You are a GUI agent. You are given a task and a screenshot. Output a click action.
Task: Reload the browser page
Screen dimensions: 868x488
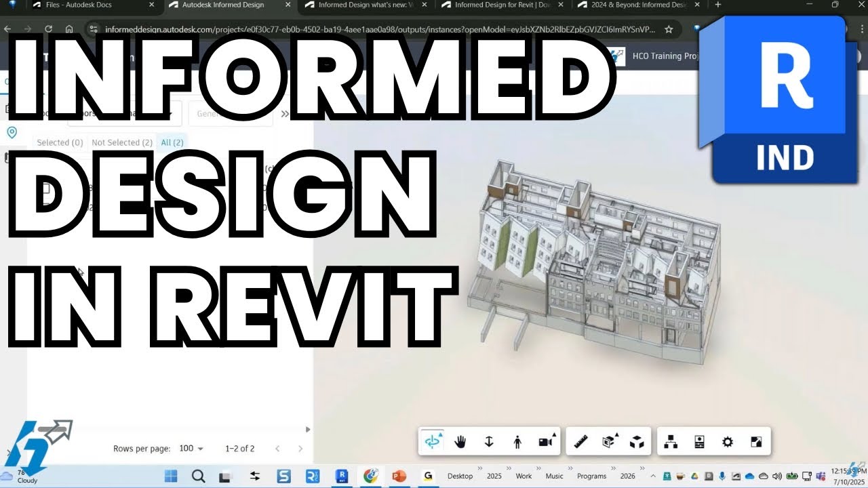coord(48,29)
